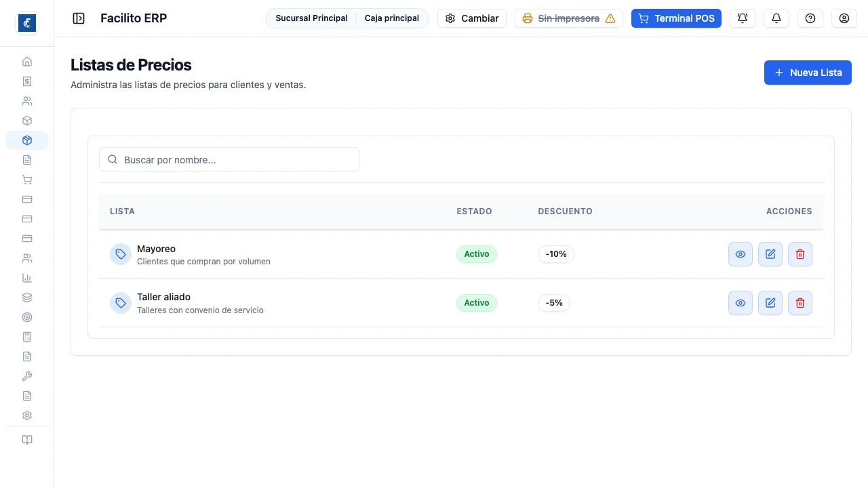Open the target bullseye sidebar icon
The height and width of the screenshot is (488, 868).
click(27, 317)
